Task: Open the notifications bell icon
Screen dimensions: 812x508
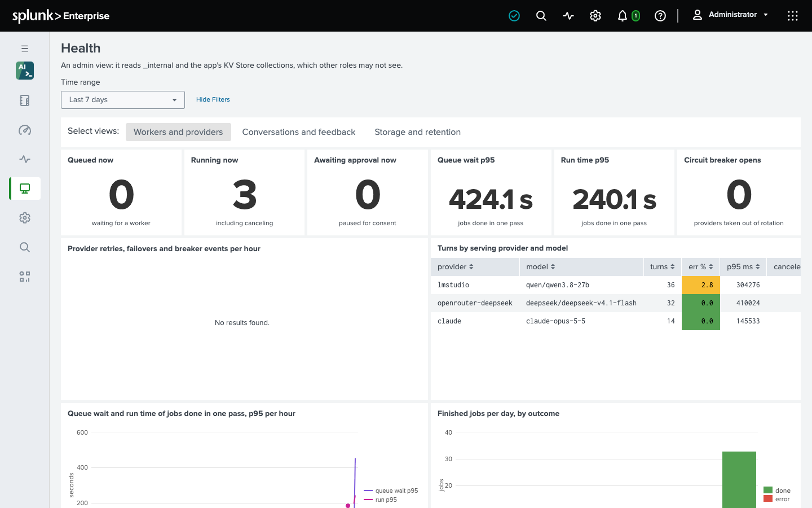Action: coord(623,16)
